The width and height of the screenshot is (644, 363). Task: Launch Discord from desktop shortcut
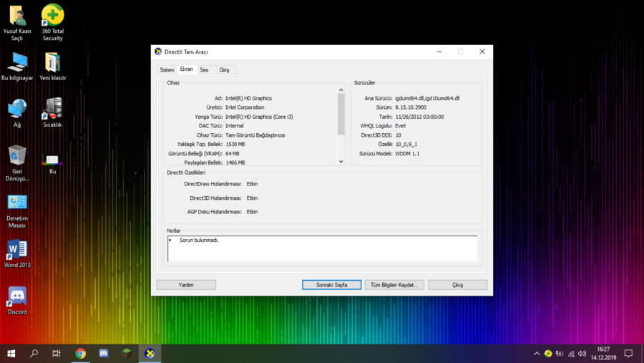(17, 301)
